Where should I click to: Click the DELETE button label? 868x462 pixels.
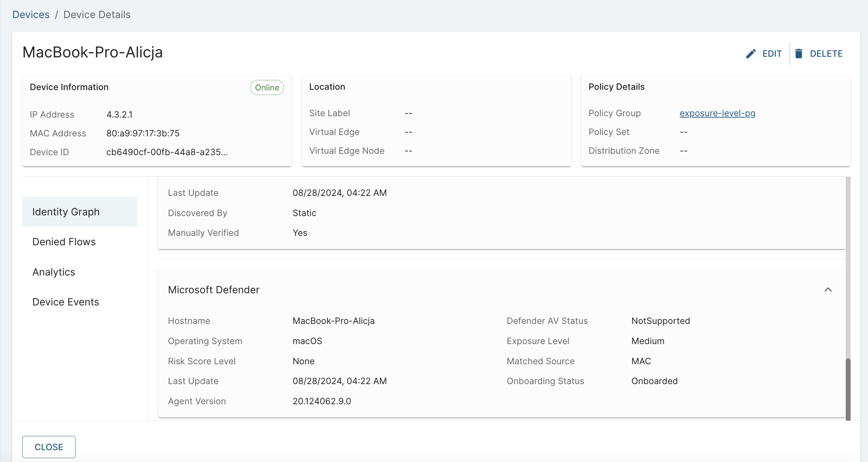click(826, 54)
